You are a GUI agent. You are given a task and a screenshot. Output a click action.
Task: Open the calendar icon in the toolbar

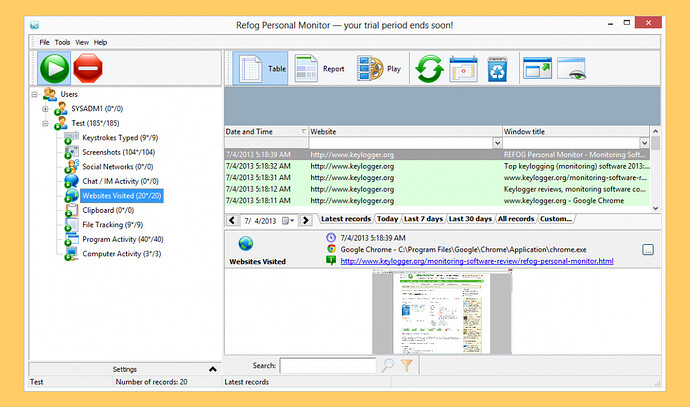463,70
